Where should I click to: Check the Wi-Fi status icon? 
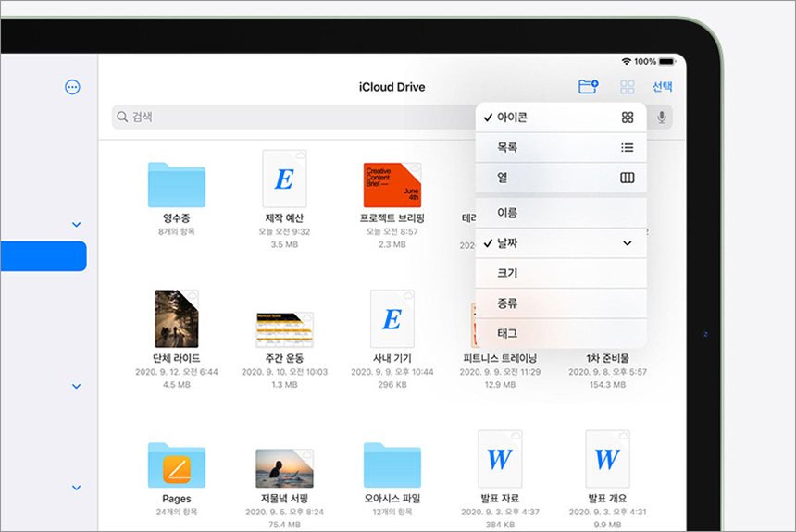click(x=627, y=61)
